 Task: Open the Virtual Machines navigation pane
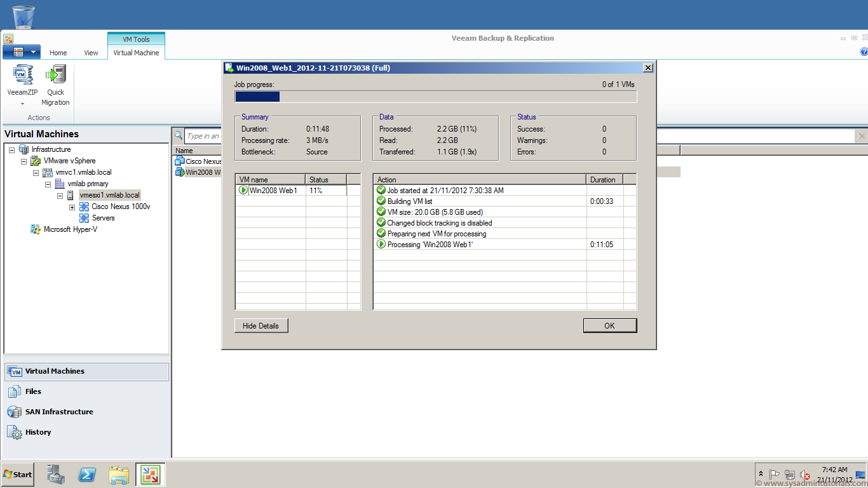(x=86, y=372)
